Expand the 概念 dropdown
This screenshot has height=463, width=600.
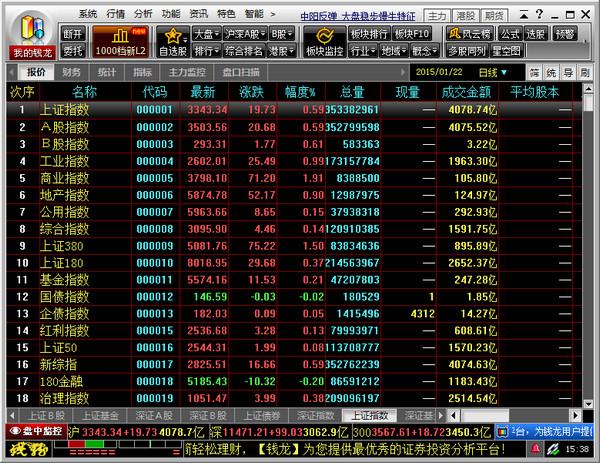coord(424,51)
